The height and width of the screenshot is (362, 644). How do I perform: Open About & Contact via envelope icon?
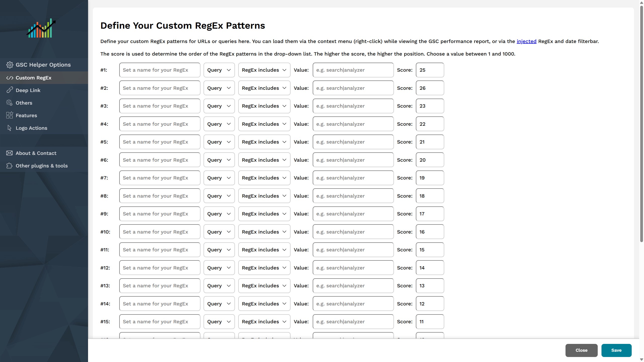pyautogui.click(x=9, y=153)
